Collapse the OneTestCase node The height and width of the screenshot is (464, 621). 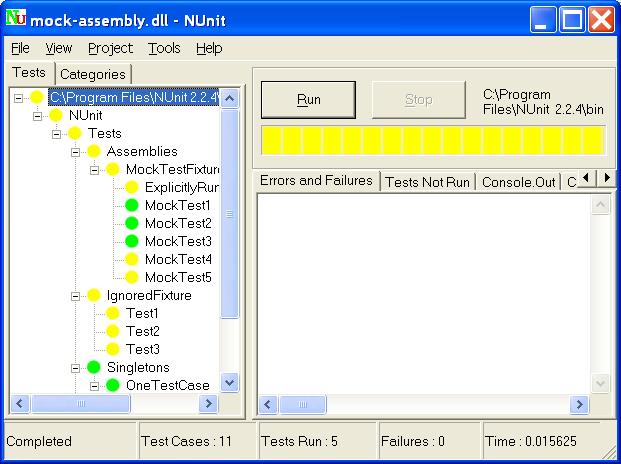(94, 386)
